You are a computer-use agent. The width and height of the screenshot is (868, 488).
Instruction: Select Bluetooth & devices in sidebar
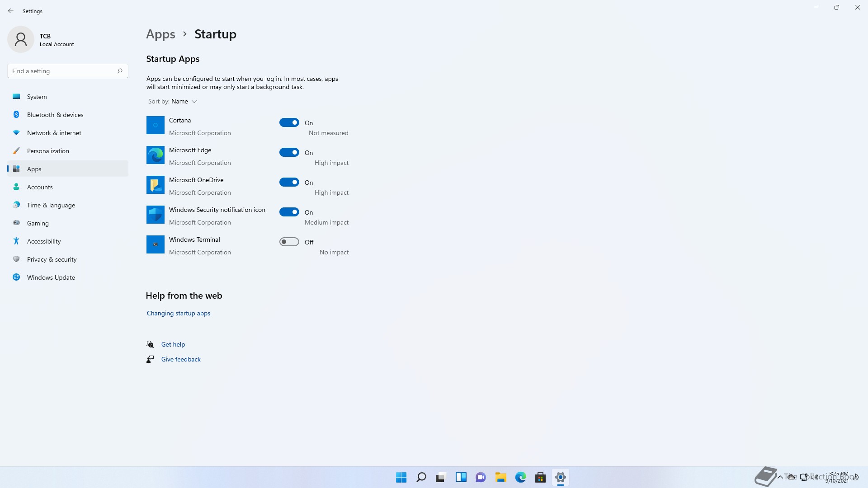(x=68, y=115)
